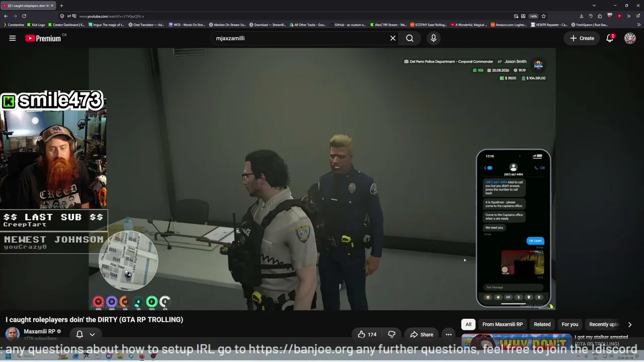Open Maxamili RP channel name link
The height and width of the screenshot is (362, 644).
tap(39, 332)
